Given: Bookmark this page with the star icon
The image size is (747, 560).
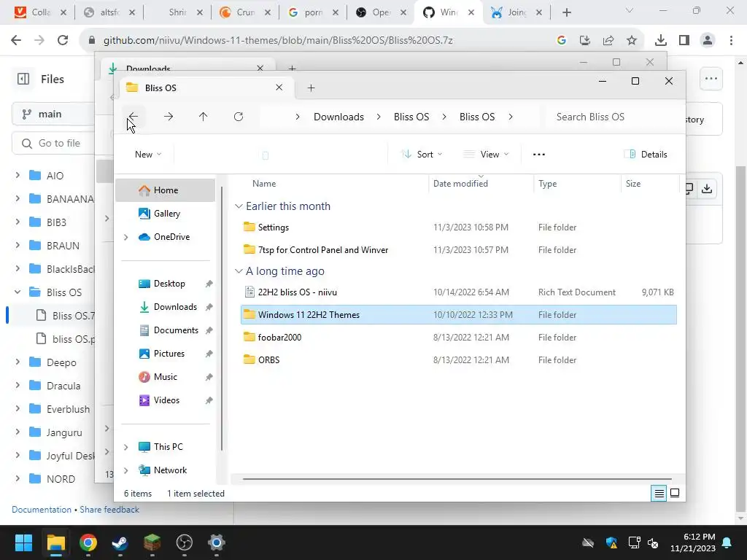Looking at the screenshot, I should (x=632, y=41).
